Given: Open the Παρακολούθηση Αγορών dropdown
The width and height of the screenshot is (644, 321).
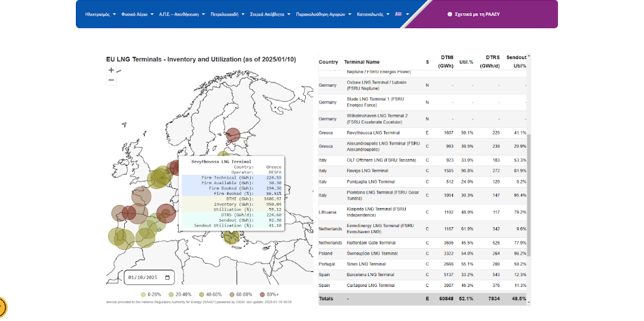Looking at the screenshot, I should click(323, 14).
